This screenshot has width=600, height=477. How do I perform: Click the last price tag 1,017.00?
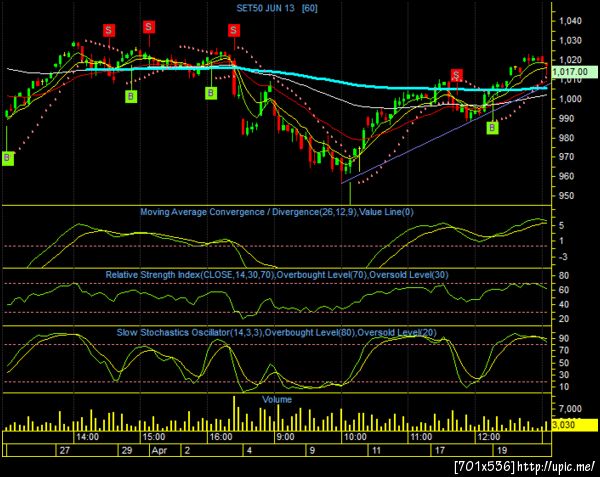(x=575, y=72)
